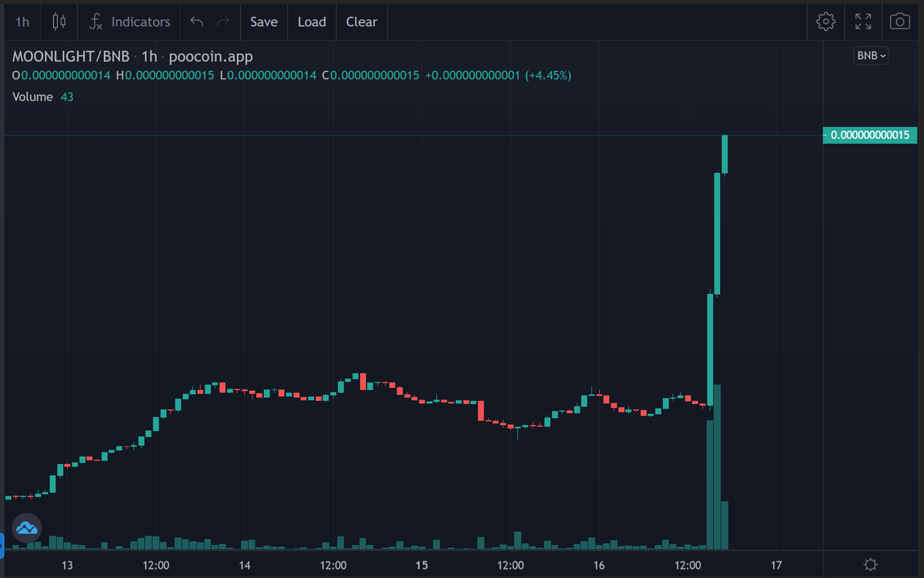Select the MOONLIGHT/BNB symbol title
This screenshot has height=578, width=924.
tap(71, 56)
